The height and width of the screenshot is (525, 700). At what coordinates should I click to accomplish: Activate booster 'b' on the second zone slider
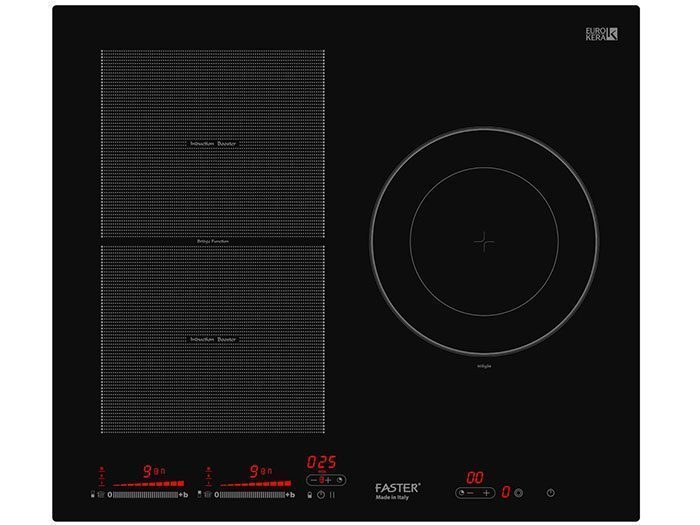292,494
